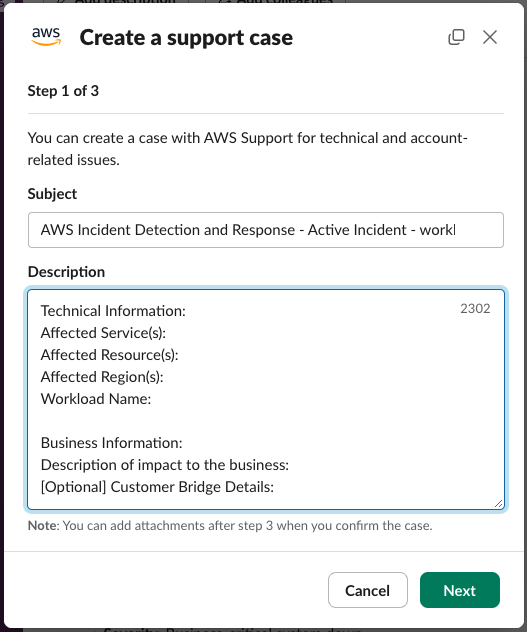Place cursor after Affected Region(s):
The height and width of the screenshot is (632, 527).
pos(165,377)
